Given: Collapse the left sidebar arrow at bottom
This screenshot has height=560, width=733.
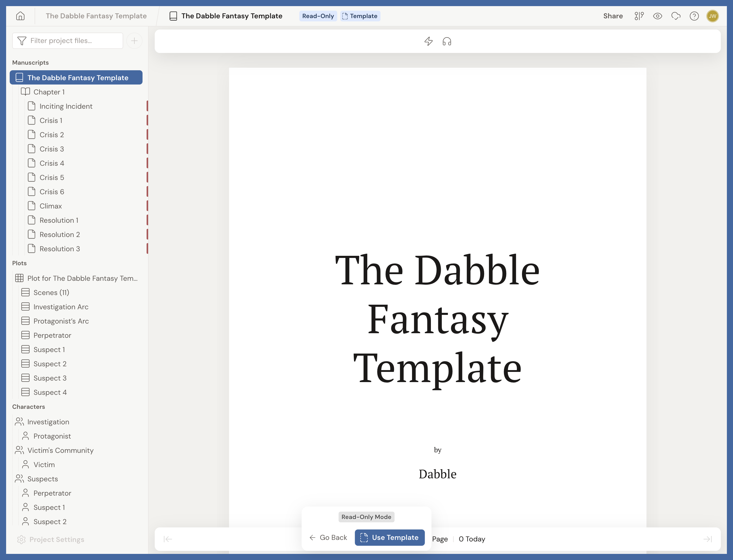Looking at the screenshot, I should click(168, 539).
